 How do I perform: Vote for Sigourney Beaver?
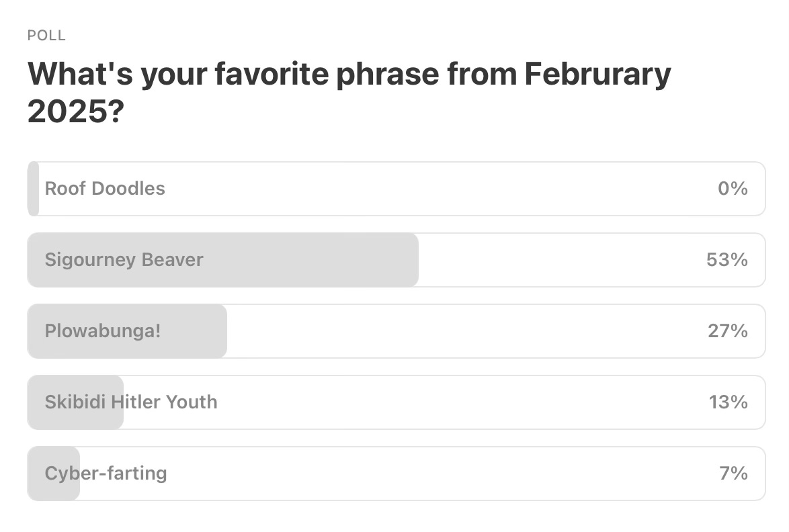pos(397,260)
